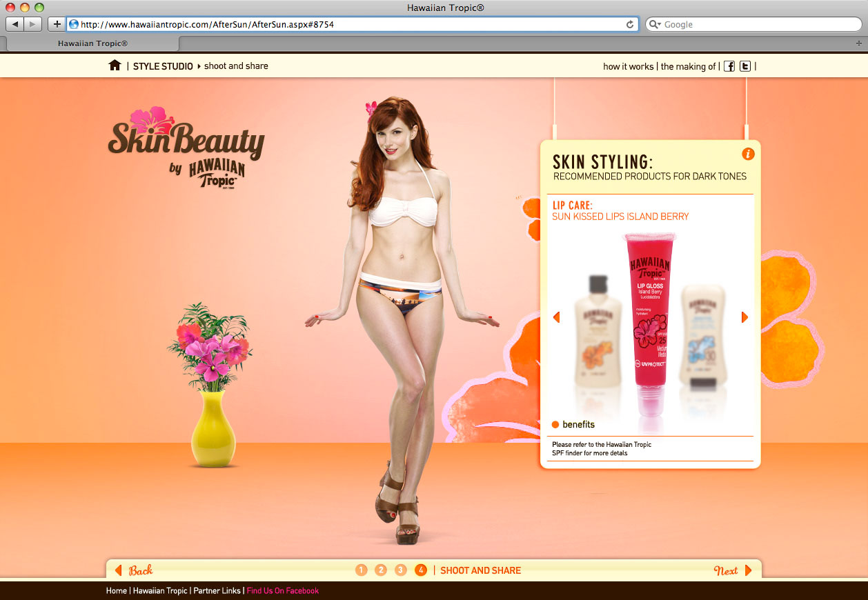Go to step 3 in the pager
The image size is (868, 600).
click(x=401, y=570)
